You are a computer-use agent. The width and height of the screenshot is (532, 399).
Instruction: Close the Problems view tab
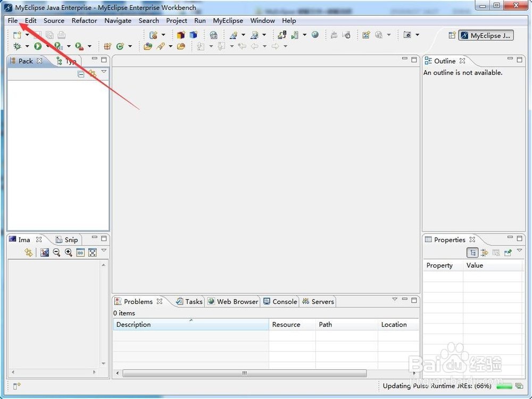tap(160, 301)
